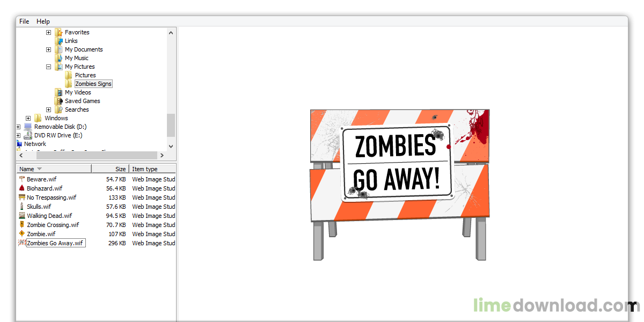Open the File menu
Viewport: 644px width, 322px height.
(x=24, y=21)
